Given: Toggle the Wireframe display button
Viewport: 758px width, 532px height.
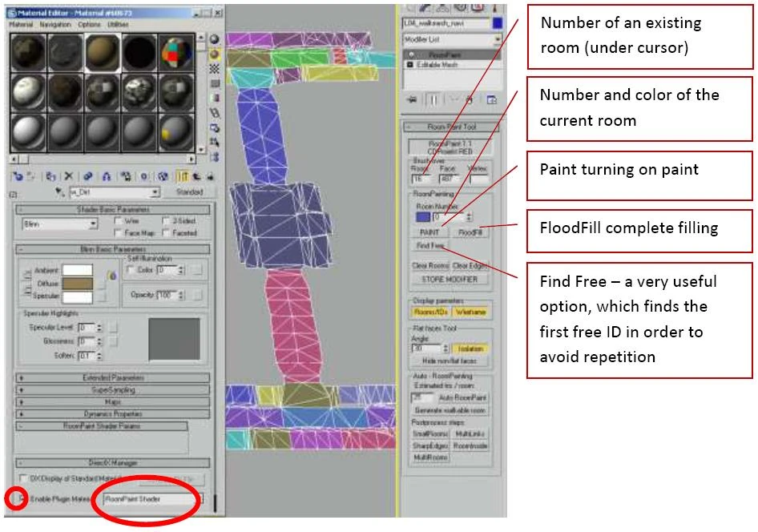Looking at the screenshot, I should [x=470, y=312].
